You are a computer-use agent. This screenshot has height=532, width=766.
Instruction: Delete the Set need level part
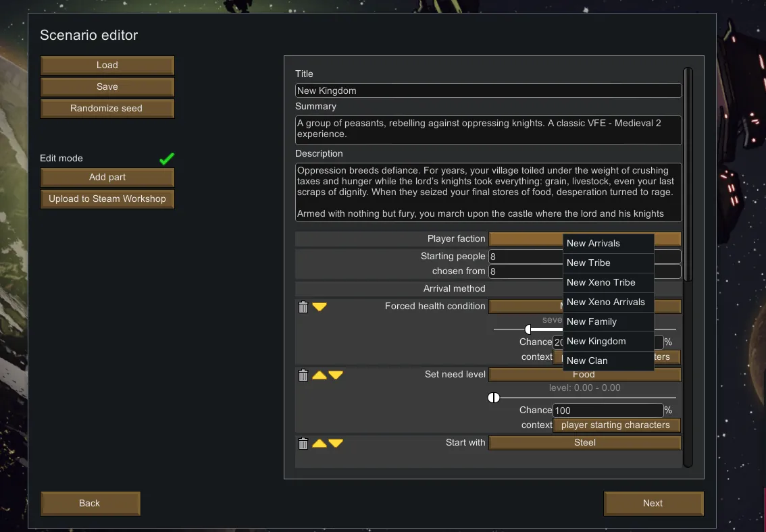click(x=303, y=375)
